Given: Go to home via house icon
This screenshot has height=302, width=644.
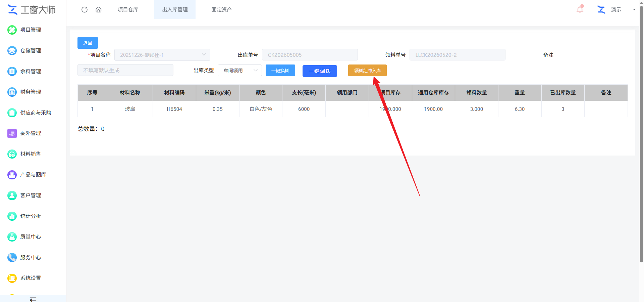Looking at the screenshot, I should (99, 9).
